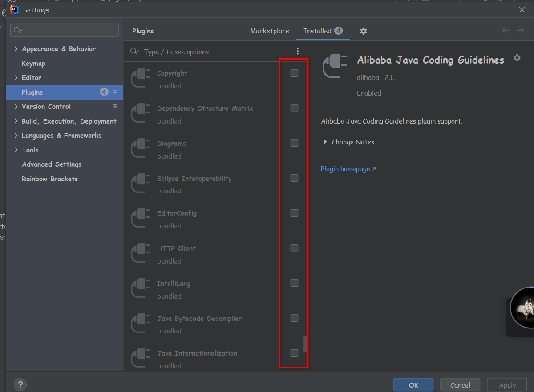Check the HTTP Client plugin checkbox
Screen dimensions: 534x392
click(x=294, y=248)
